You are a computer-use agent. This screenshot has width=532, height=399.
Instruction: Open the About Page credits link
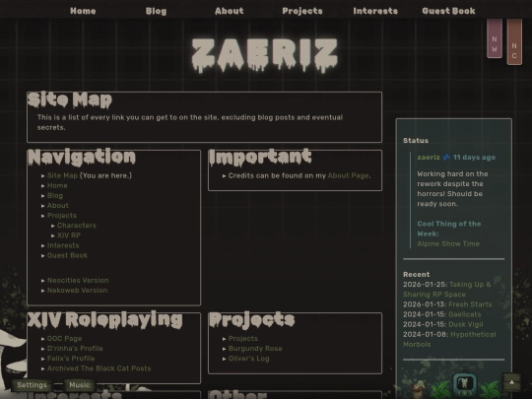pyautogui.click(x=348, y=175)
